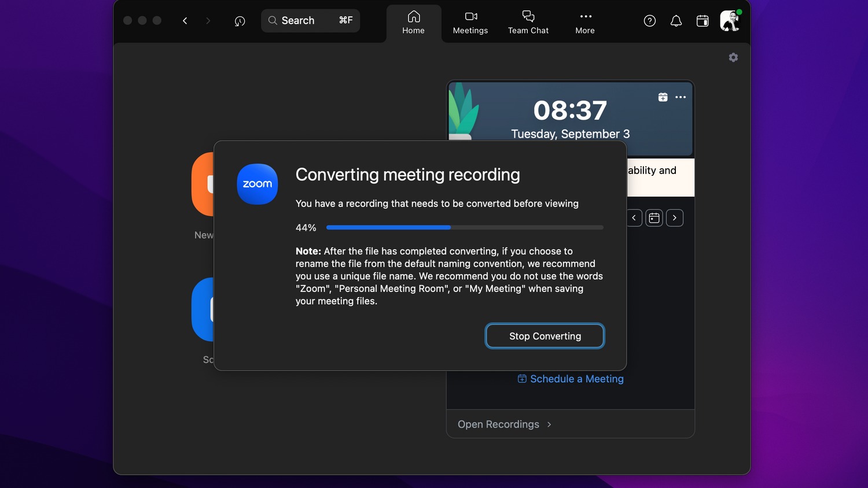Click the 'Tuesday, September 3' date text
The image size is (868, 488).
pos(571,134)
